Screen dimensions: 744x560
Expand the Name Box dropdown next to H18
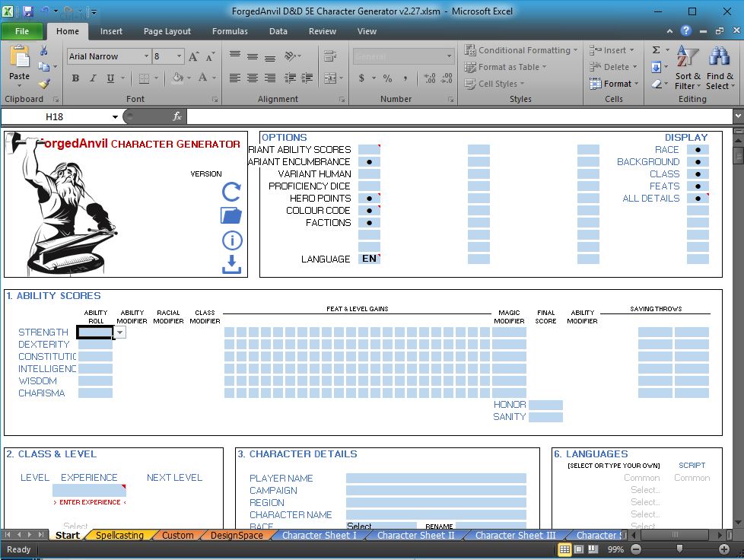coord(116,116)
